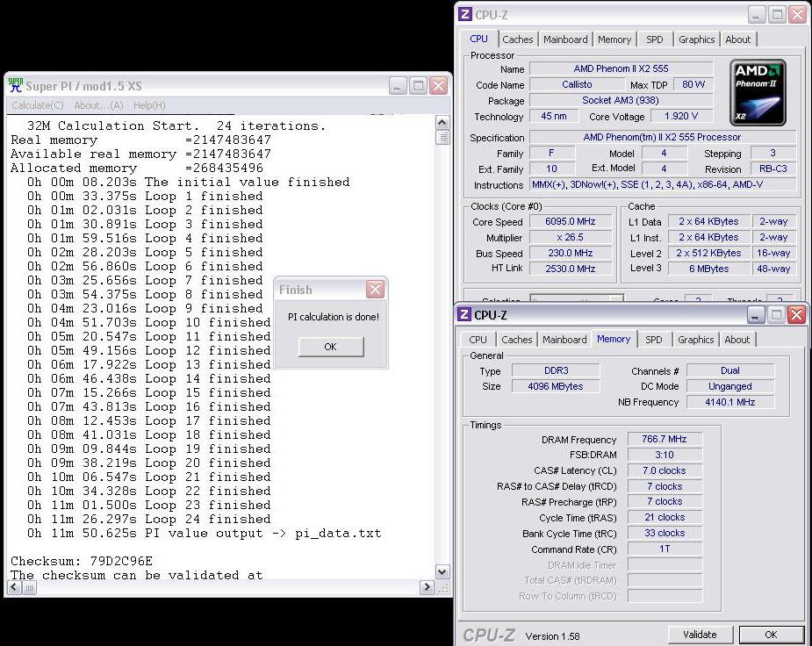This screenshot has width=812, height=646.
Task: Click the Name field AMD Phenom II X2 555
Action: pos(621,68)
